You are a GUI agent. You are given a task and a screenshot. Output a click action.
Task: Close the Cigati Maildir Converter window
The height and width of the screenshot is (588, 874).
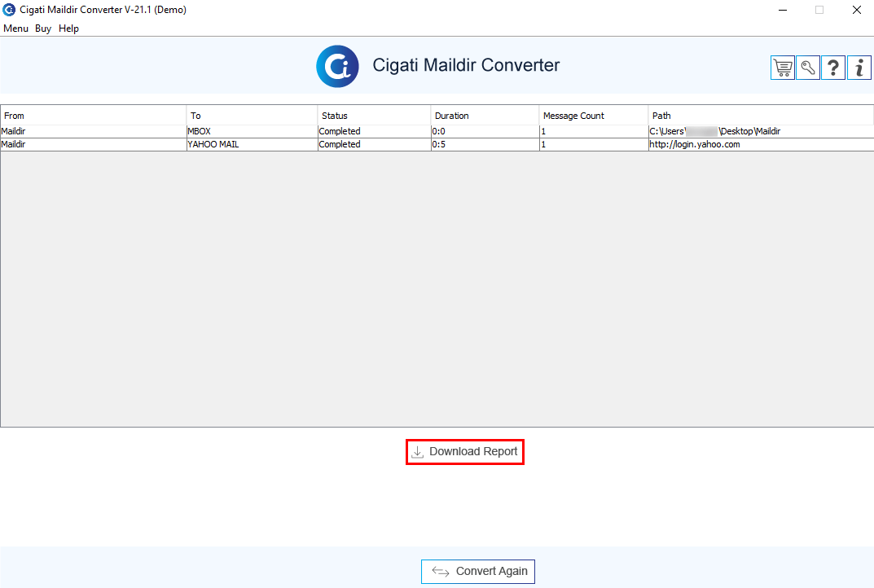857,10
